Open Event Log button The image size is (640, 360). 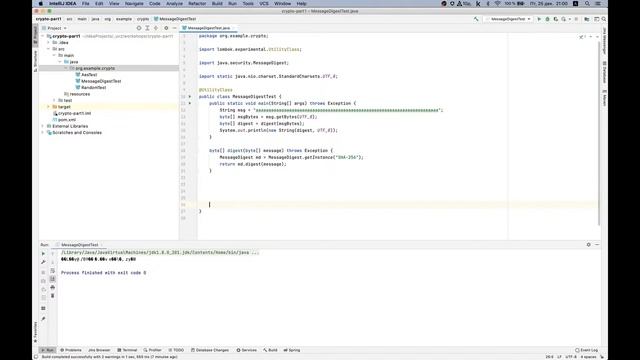pos(587,350)
